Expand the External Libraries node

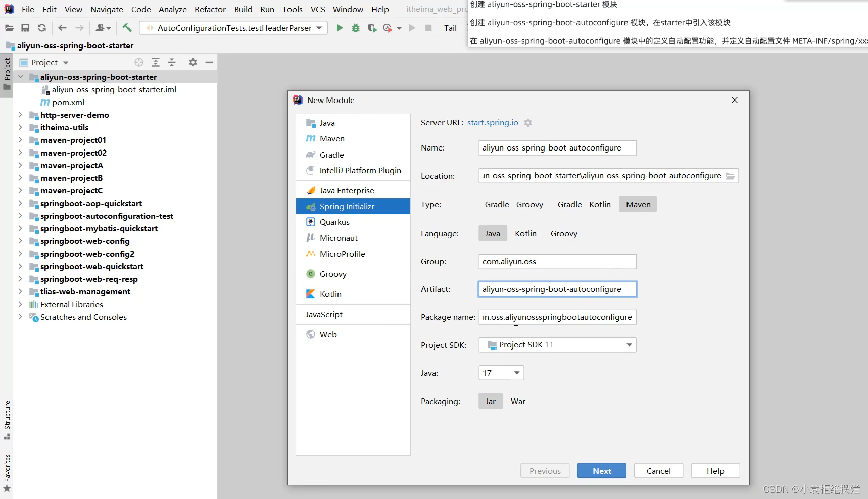point(21,304)
